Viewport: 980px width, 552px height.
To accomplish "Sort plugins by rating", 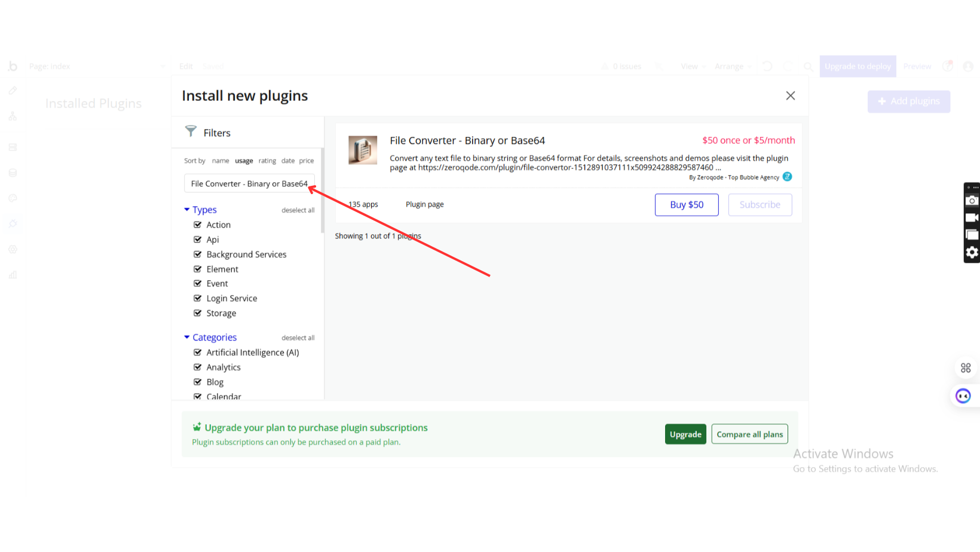I will point(267,161).
